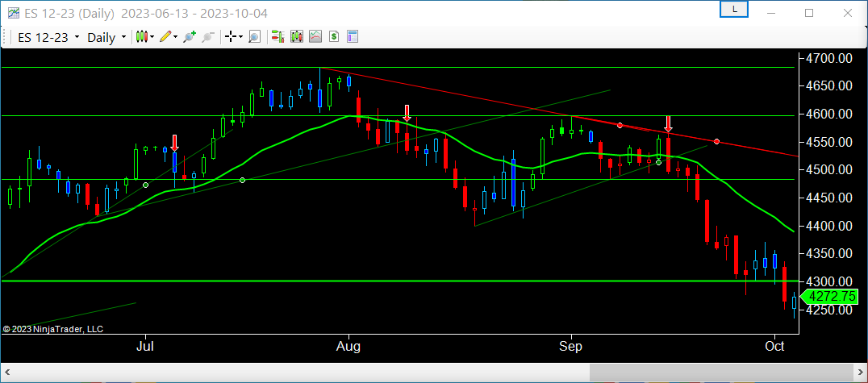Click the 4272.75 current price marker

tap(830, 297)
